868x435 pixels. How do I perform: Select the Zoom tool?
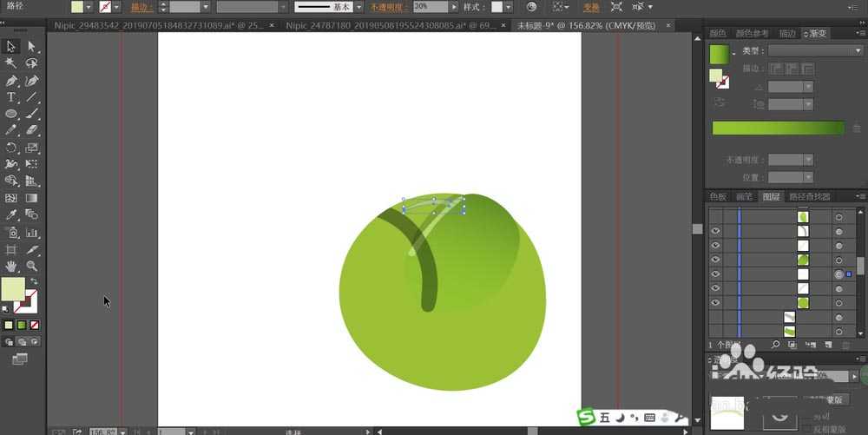tap(32, 266)
